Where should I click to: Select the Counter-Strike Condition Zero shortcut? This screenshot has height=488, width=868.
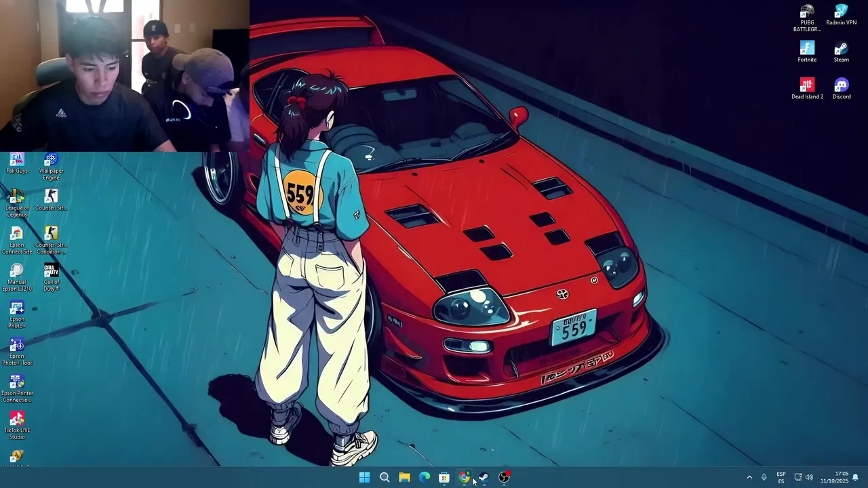tap(51, 241)
